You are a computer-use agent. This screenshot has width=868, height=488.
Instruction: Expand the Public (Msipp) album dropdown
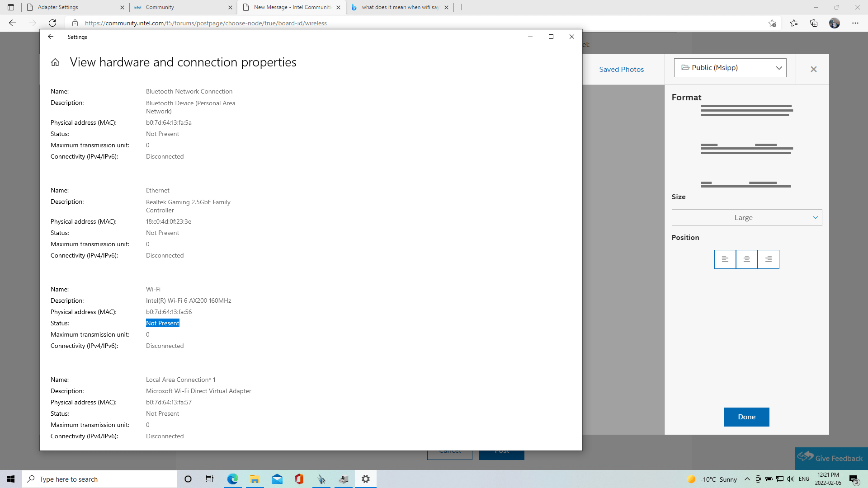(x=730, y=68)
